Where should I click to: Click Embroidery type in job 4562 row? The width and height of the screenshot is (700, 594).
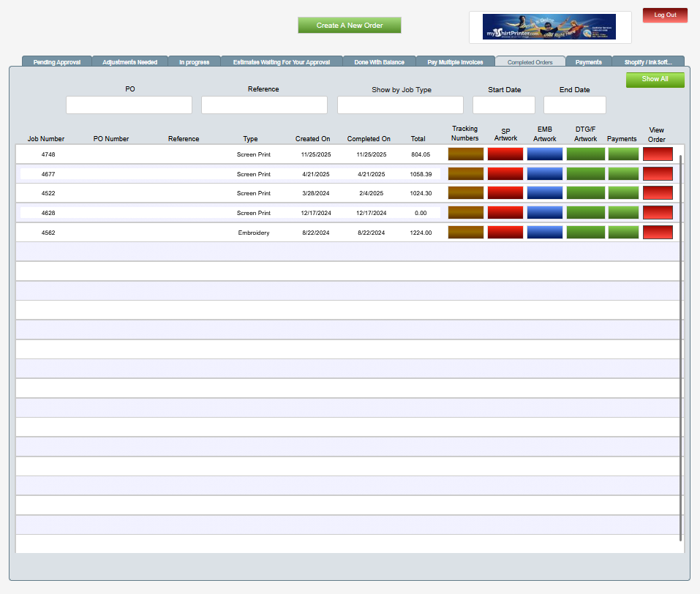tap(254, 233)
